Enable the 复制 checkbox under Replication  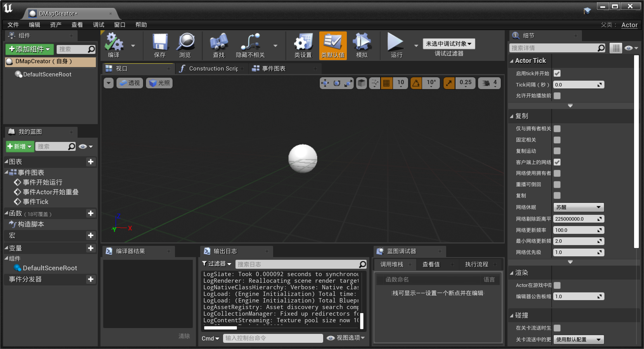click(x=557, y=195)
